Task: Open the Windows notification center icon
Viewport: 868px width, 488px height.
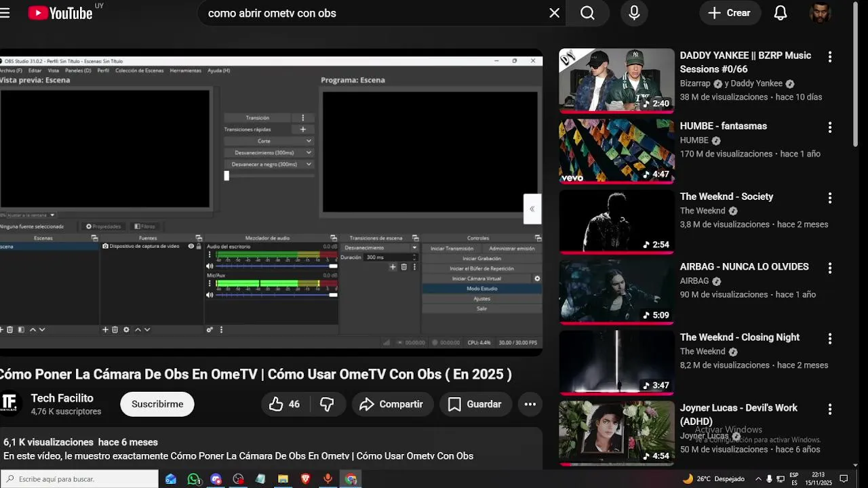Action: [844, 479]
